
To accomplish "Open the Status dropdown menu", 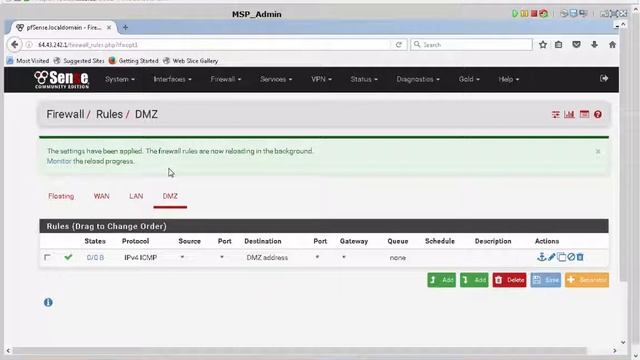I will click(364, 79).
